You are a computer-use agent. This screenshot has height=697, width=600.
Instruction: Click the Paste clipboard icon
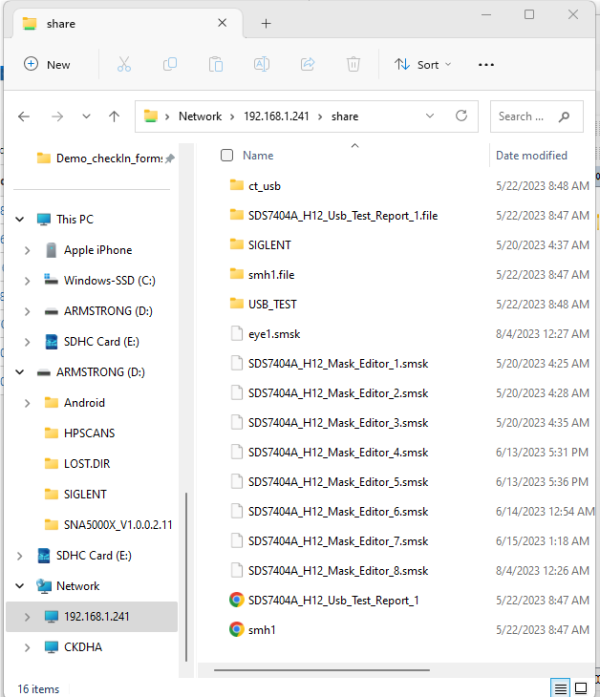coord(216,64)
